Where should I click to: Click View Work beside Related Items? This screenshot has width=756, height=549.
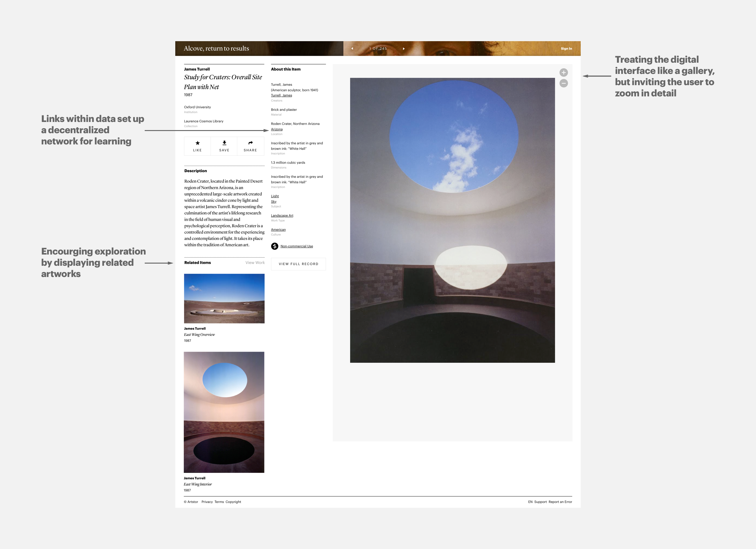(255, 263)
